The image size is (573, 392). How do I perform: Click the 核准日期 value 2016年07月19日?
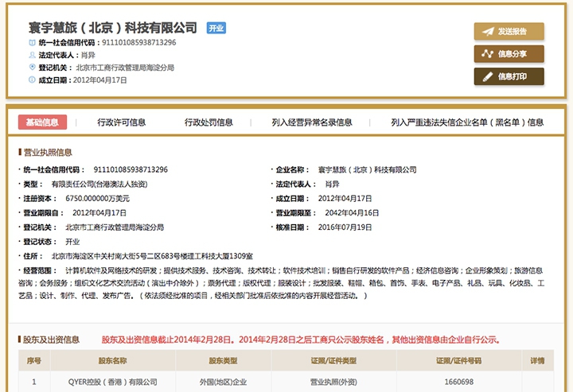pos(345,227)
